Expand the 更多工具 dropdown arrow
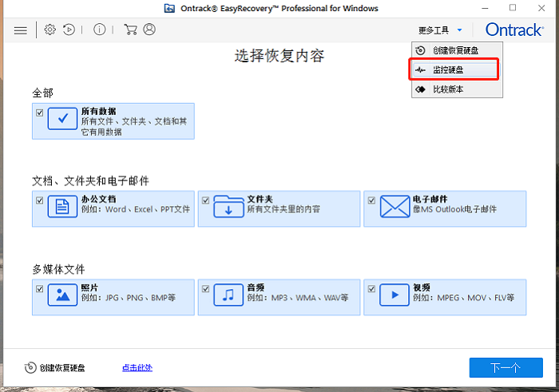559x392 pixels. click(x=459, y=30)
